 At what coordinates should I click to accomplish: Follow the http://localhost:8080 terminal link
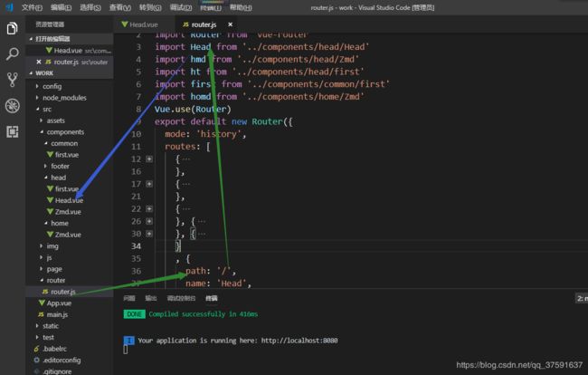299,341
